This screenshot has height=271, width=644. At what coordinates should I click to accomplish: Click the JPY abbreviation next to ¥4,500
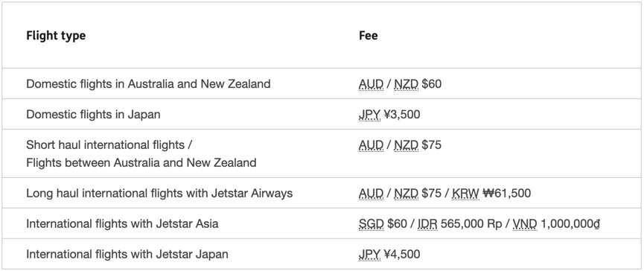pyautogui.click(x=369, y=254)
